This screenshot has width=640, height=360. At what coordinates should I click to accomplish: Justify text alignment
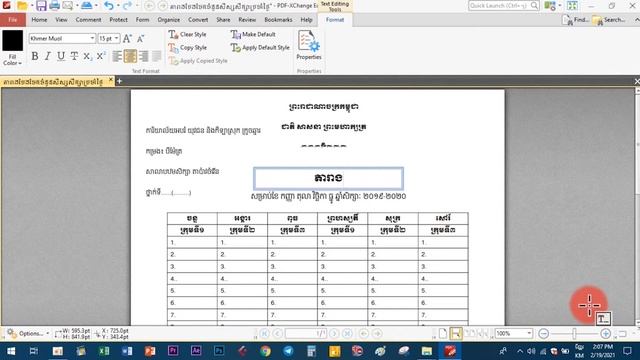coord(156,56)
